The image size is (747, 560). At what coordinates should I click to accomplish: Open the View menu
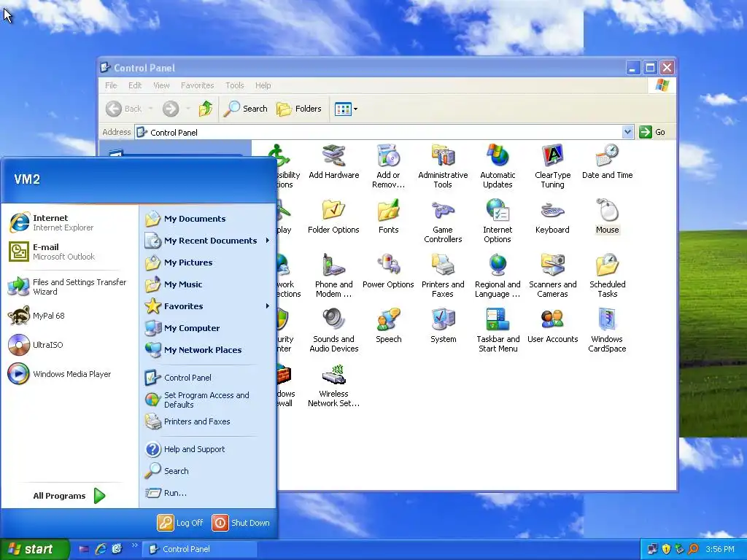pyautogui.click(x=161, y=85)
